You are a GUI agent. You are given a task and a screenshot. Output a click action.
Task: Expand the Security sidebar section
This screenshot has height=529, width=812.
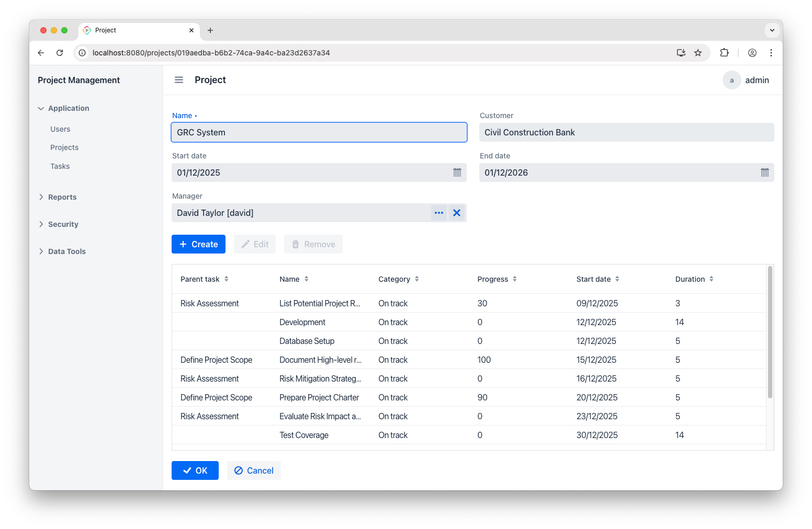click(x=63, y=224)
